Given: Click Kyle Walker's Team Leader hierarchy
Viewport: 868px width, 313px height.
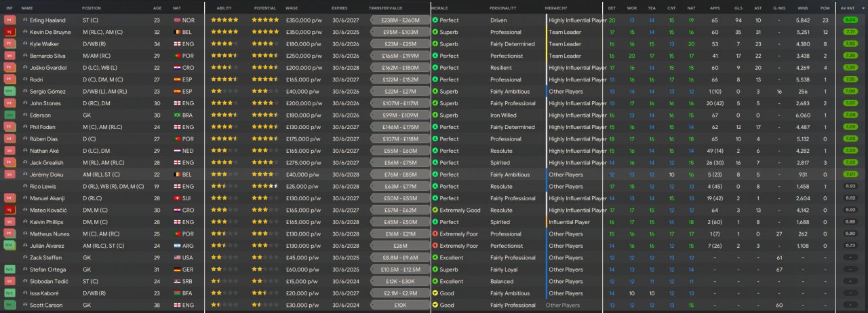Looking at the screenshot, I should 565,44.
